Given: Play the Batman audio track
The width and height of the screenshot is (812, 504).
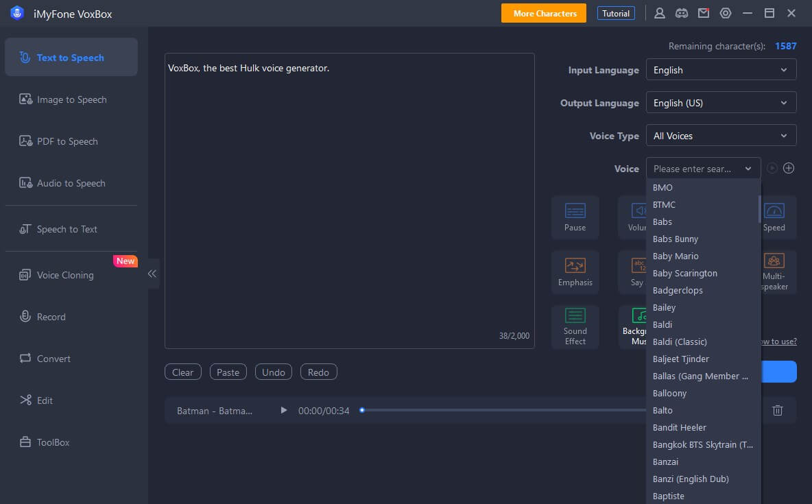Looking at the screenshot, I should coord(284,410).
